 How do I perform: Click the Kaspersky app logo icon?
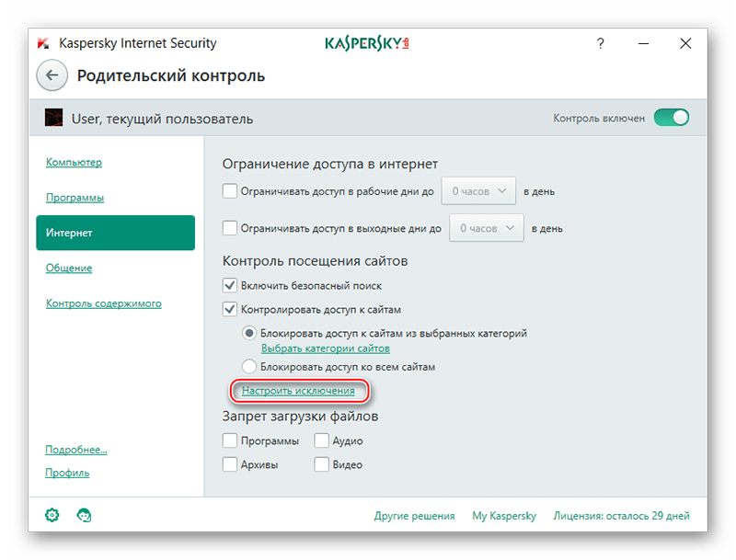click(43, 43)
